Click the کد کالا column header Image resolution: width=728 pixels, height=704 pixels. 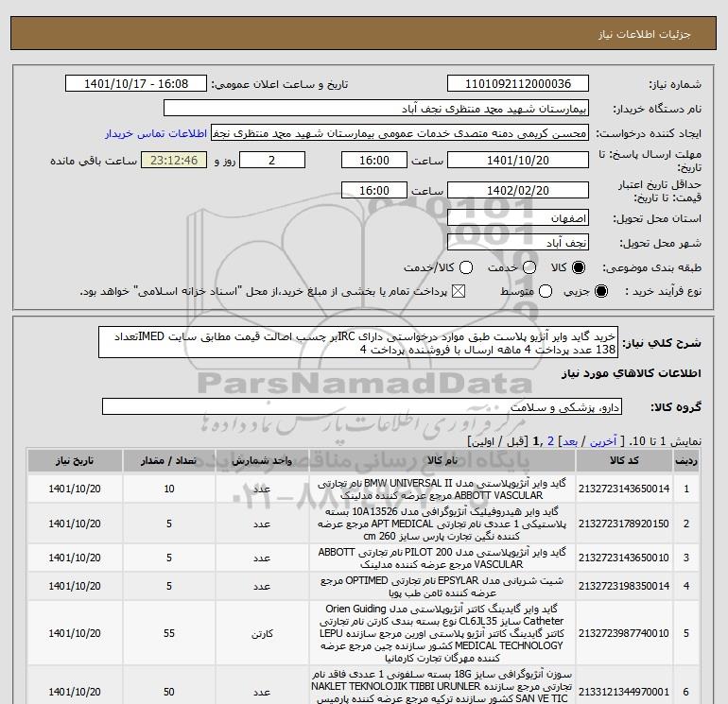click(x=624, y=460)
